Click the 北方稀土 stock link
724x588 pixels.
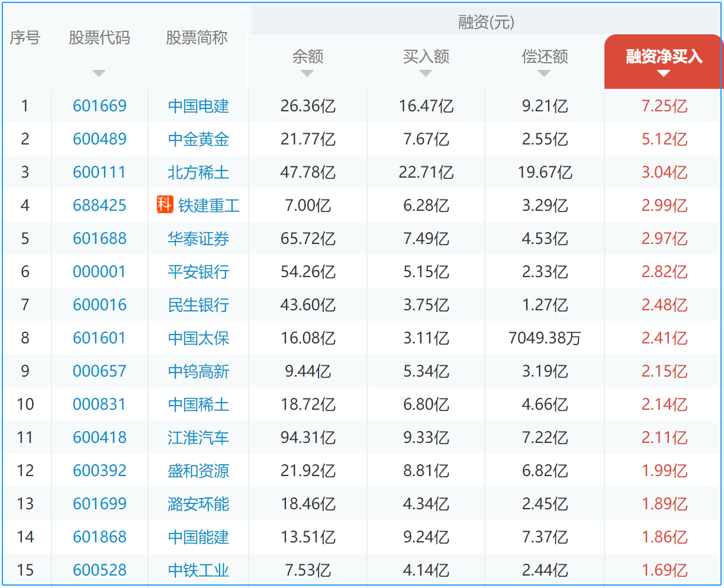coord(198,172)
